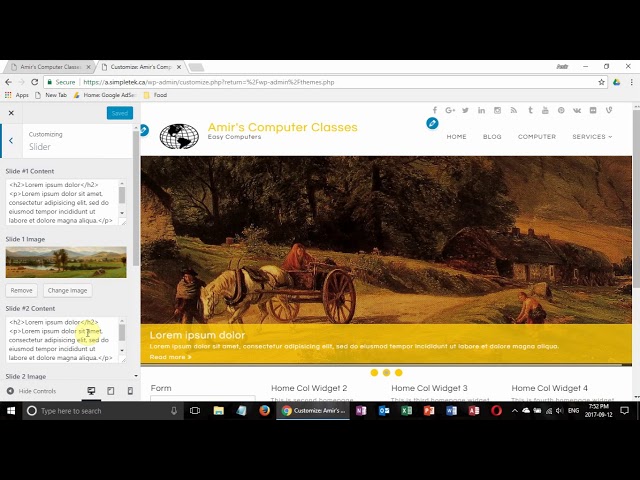Image resolution: width=640 pixels, height=480 pixels.
Task: Open the Food bookmark folder
Action: [155, 95]
